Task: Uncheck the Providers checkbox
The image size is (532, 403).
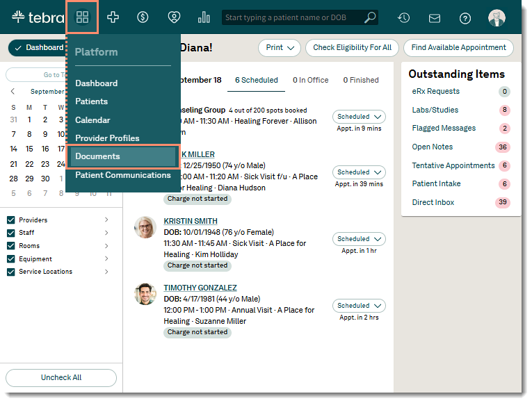Action: [10, 220]
